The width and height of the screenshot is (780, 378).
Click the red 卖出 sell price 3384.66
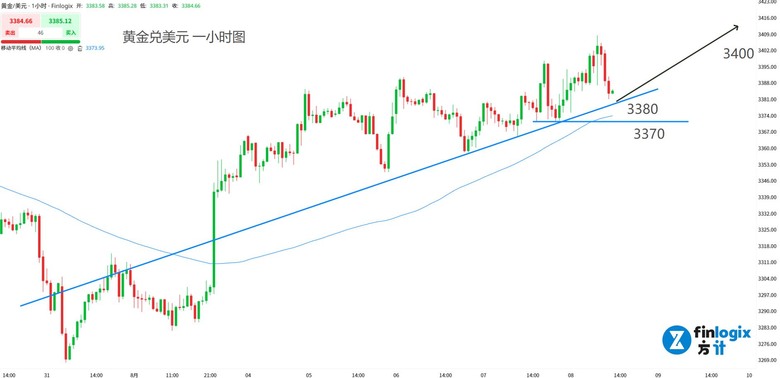pos(20,21)
